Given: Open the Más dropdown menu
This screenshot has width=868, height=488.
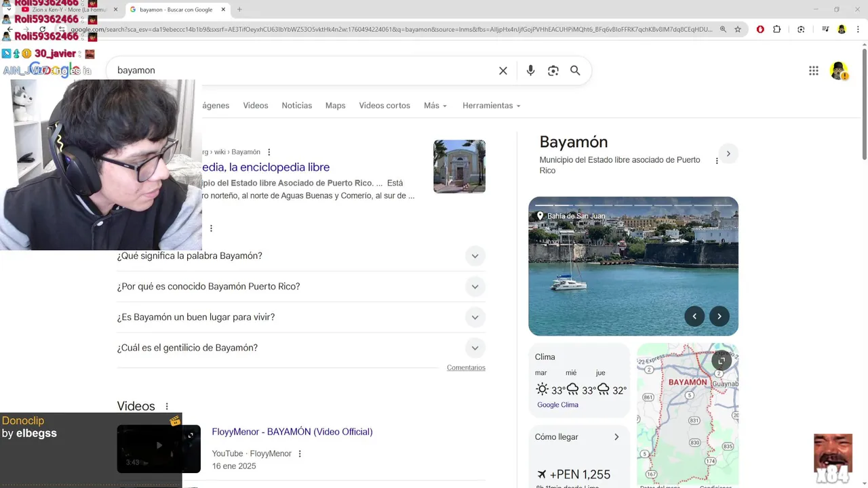Looking at the screenshot, I should tap(435, 106).
